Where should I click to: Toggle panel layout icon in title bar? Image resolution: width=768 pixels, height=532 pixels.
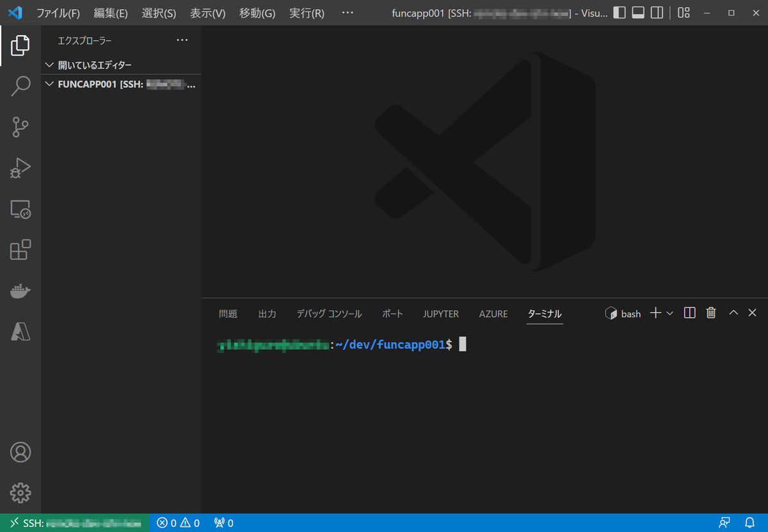coord(638,13)
